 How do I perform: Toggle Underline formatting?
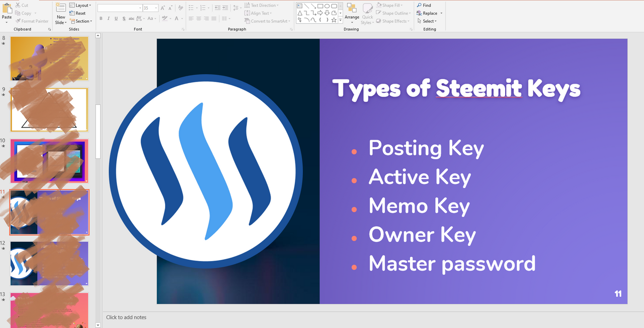(x=116, y=19)
